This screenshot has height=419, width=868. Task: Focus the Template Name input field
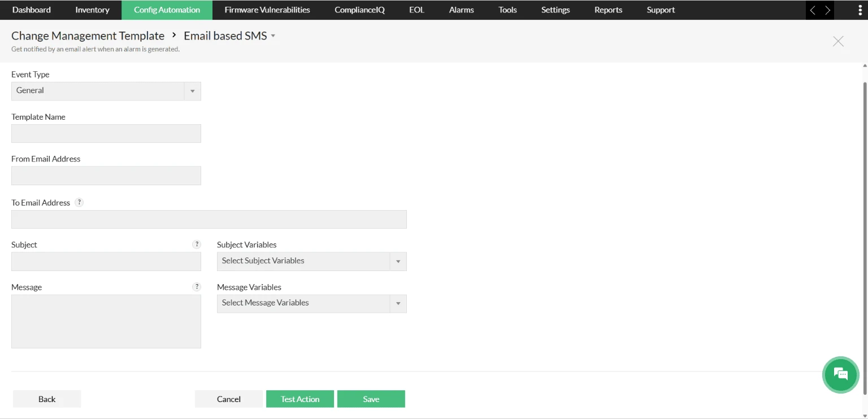(106, 133)
